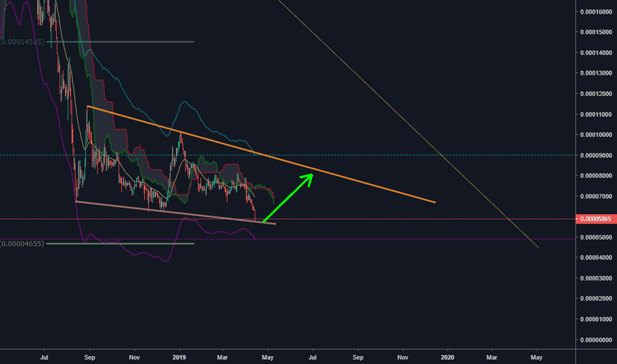Click the 0.00002000 price axis label
617x364 pixels.
pos(596,298)
